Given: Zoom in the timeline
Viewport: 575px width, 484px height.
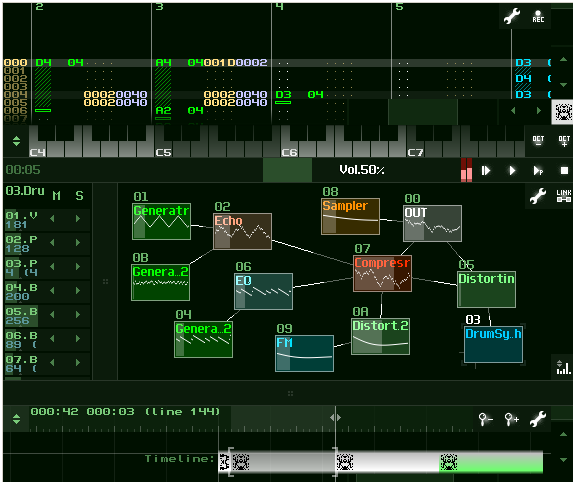Looking at the screenshot, I should click(x=512, y=418).
